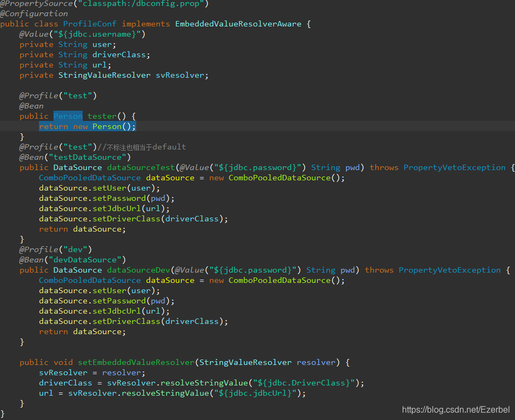Select the "${jdbc.username}" string

click(97, 34)
